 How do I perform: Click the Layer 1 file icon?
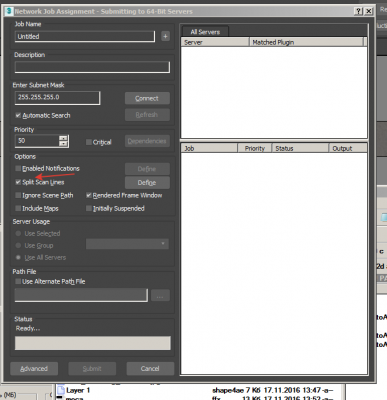tap(60, 389)
